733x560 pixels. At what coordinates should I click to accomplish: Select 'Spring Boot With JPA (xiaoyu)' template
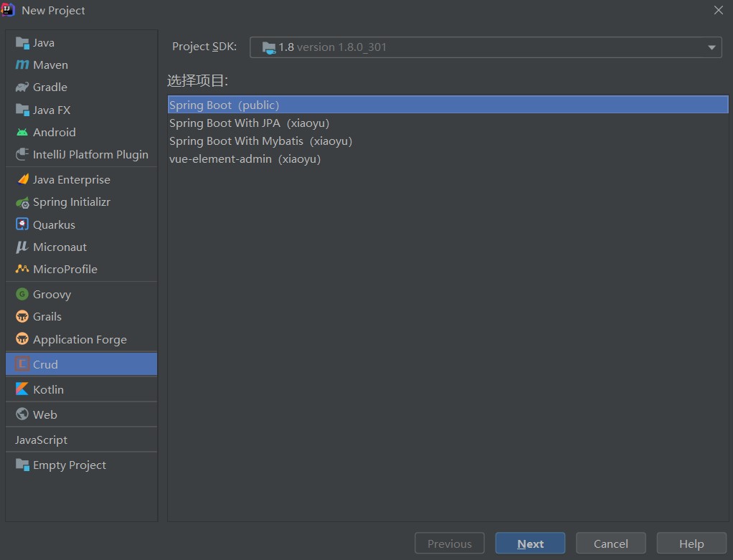point(448,123)
